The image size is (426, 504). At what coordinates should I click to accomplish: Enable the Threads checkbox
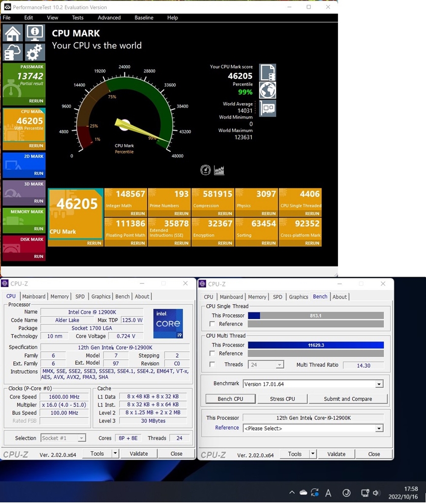pyautogui.click(x=212, y=365)
